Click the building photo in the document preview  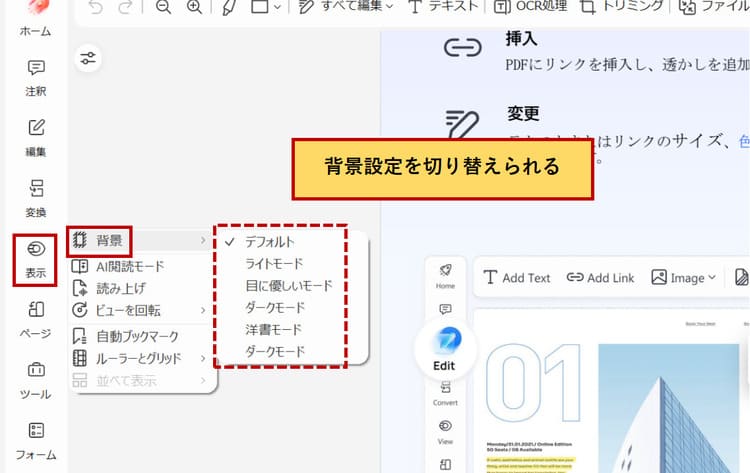tap(669, 408)
